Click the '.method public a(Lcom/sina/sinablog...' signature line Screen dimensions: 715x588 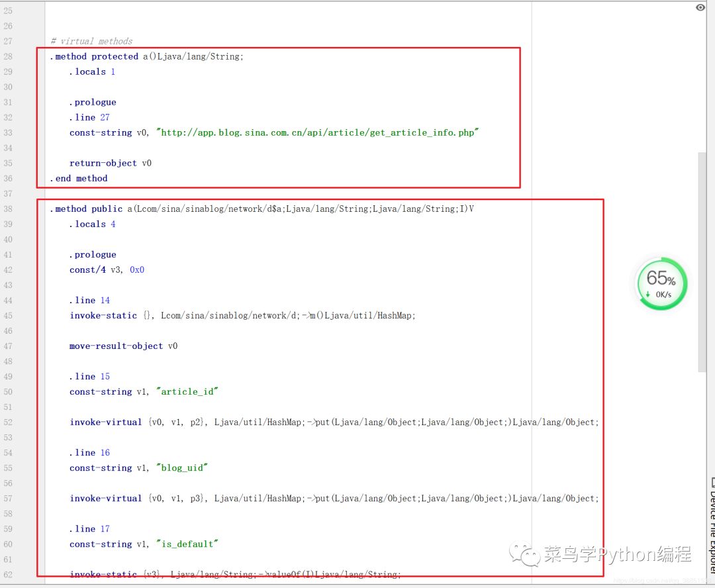coord(262,209)
